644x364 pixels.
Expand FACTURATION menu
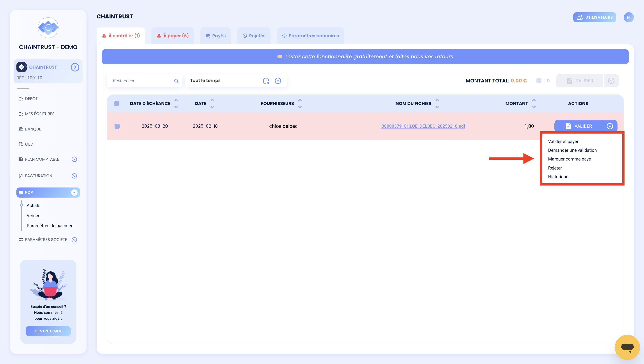point(74,176)
